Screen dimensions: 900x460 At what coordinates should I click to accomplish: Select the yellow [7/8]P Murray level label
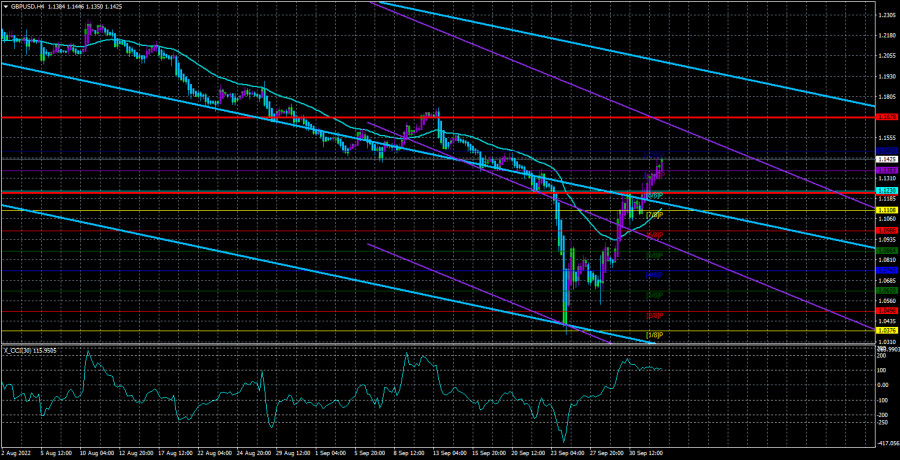(655, 215)
